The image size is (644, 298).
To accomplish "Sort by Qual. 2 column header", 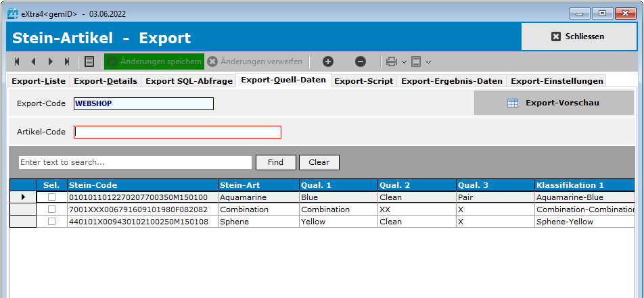I will coord(417,185).
